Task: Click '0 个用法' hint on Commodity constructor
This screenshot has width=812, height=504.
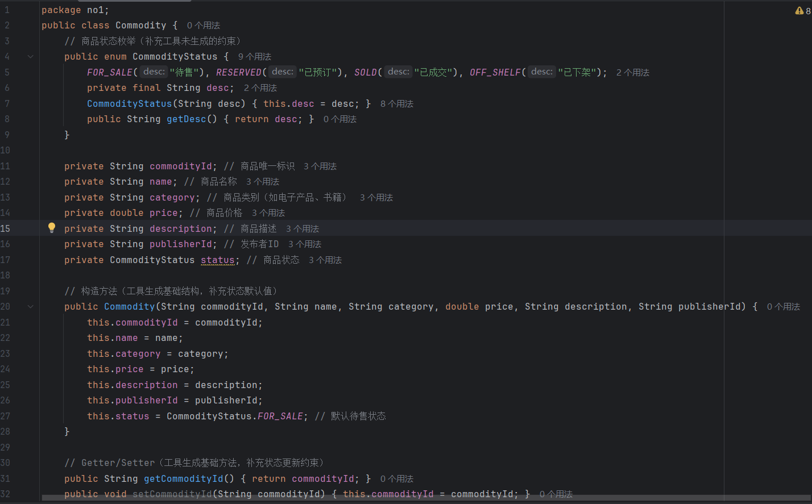Action: coord(784,307)
